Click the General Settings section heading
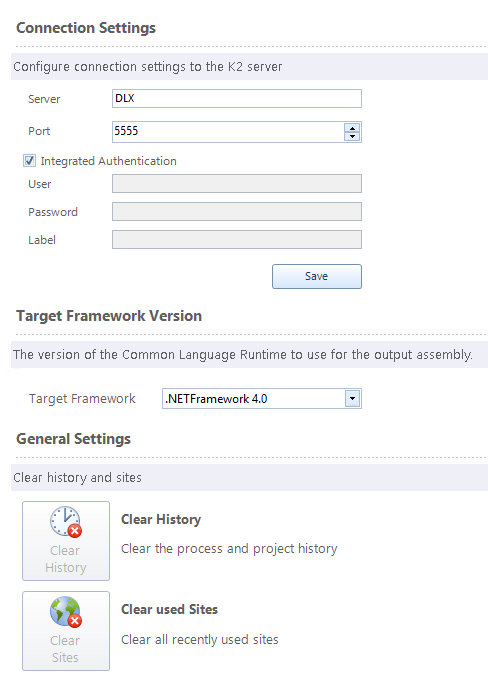 click(x=74, y=439)
